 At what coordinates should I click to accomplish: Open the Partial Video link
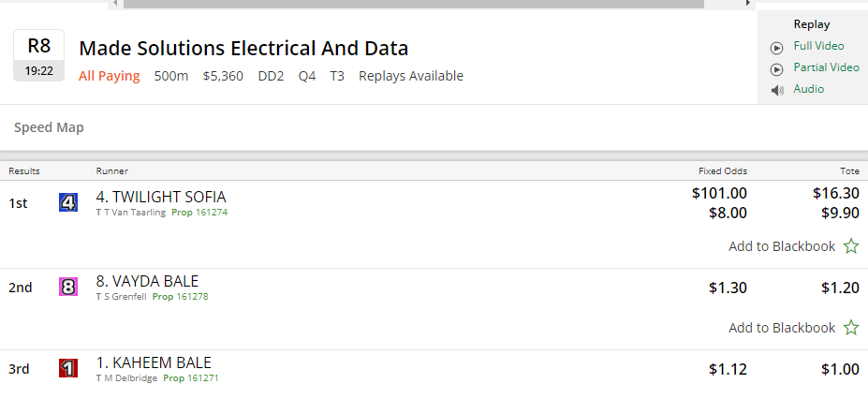pyautogui.click(x=826, y=67)
